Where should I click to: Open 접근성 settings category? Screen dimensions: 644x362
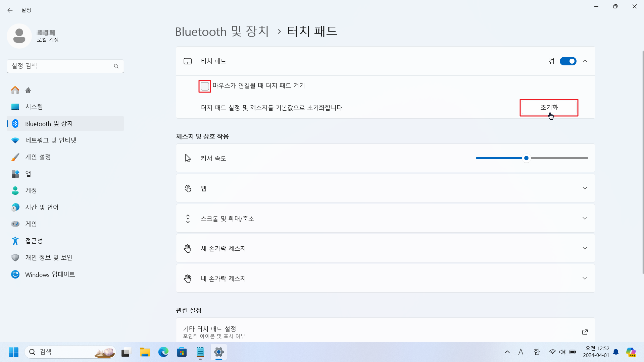pyautogui.click(x=65, y=241)
